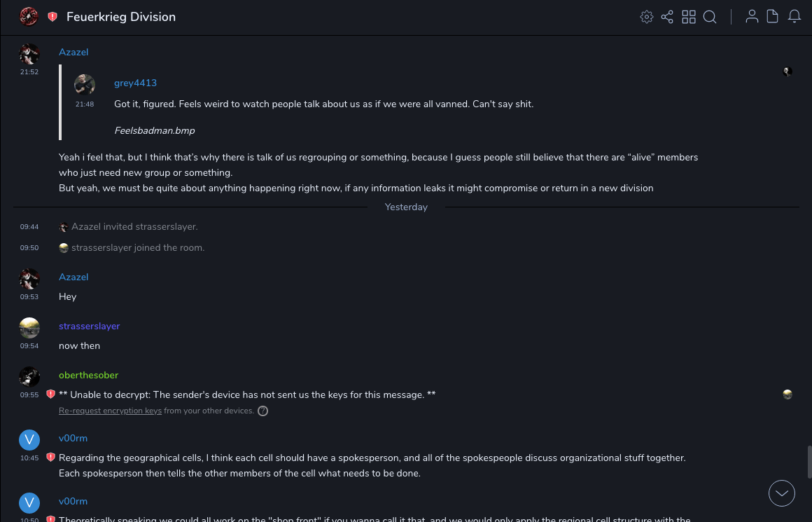Click v00rm's blue "V" avatar at 10:45
812x522 pixels.
click(29, 440)
